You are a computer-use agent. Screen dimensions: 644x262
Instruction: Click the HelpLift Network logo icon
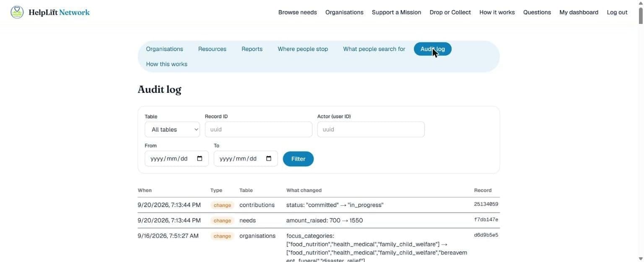tap(17, 12)
